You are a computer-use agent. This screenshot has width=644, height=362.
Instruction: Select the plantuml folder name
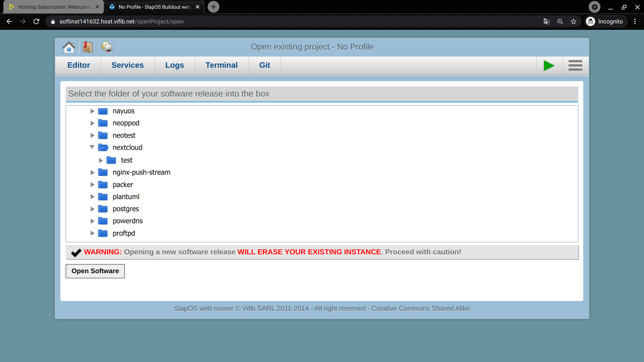pyautogui.click(x=126, y=197)
